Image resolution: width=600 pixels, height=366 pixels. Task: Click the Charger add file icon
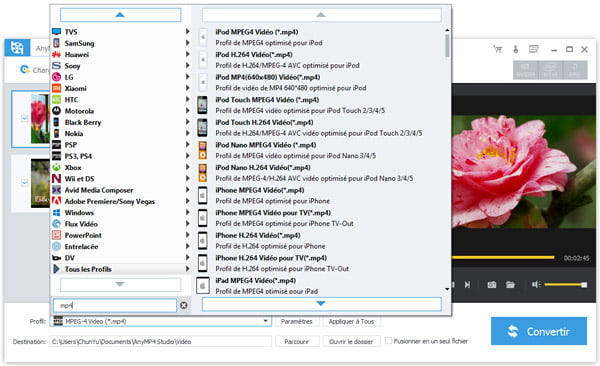coord(25,69)
